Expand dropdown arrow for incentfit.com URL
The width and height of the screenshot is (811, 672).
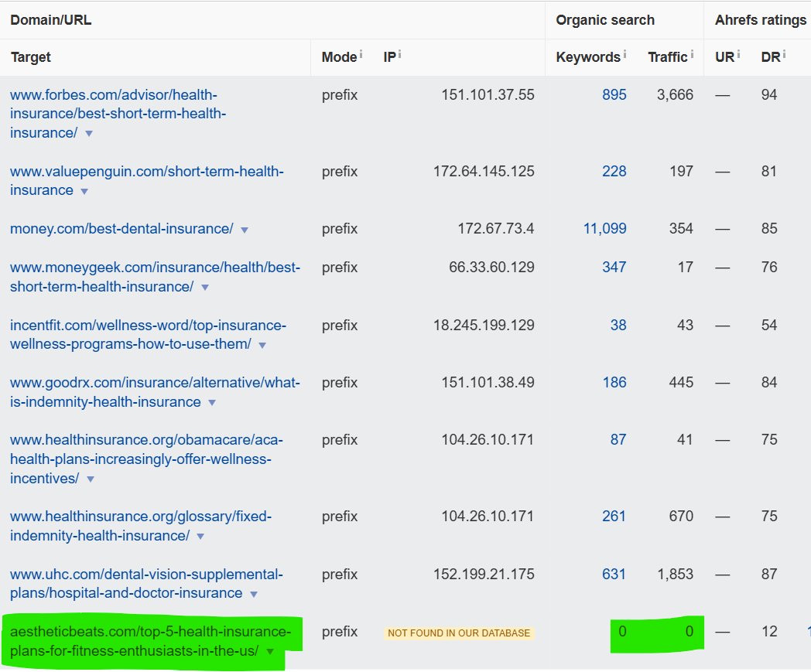coord(262,346)
